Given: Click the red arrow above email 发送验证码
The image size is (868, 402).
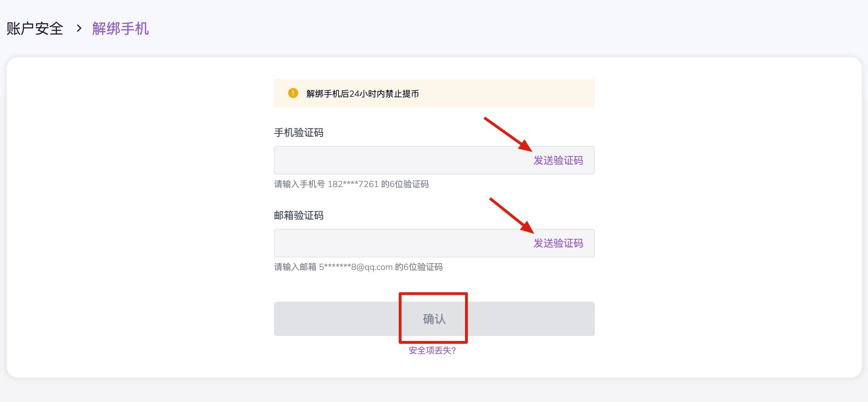Looking at the screenshot, I should pyautogui.click(x=512, y=215).
